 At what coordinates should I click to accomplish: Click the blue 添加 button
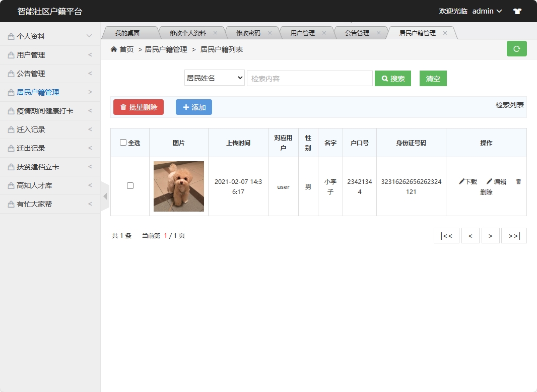click(194, 107)
